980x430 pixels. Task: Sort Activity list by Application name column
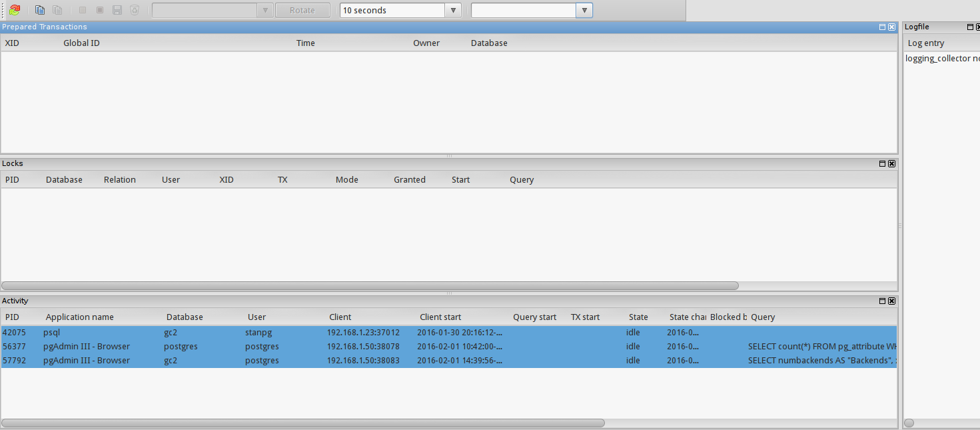tap(79, 317)
